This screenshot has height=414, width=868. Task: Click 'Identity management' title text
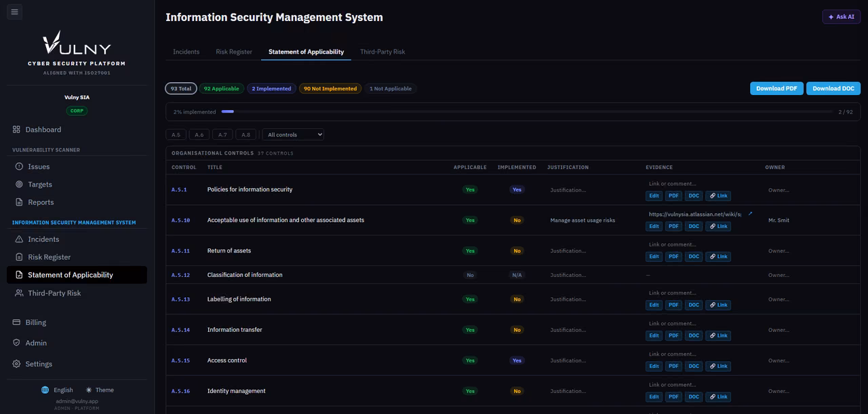(236, 392)
